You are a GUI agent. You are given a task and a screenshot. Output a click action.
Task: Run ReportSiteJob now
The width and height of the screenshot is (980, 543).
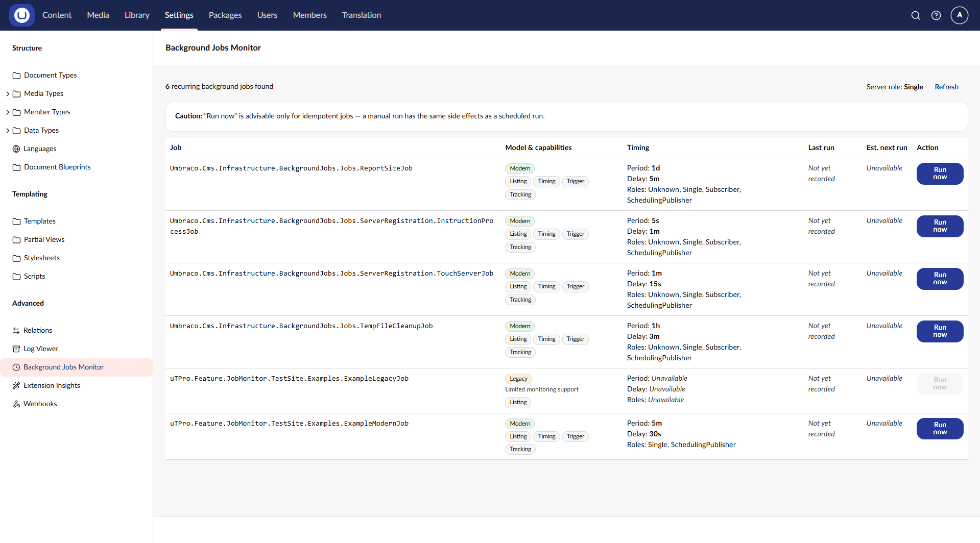(940, 174)
